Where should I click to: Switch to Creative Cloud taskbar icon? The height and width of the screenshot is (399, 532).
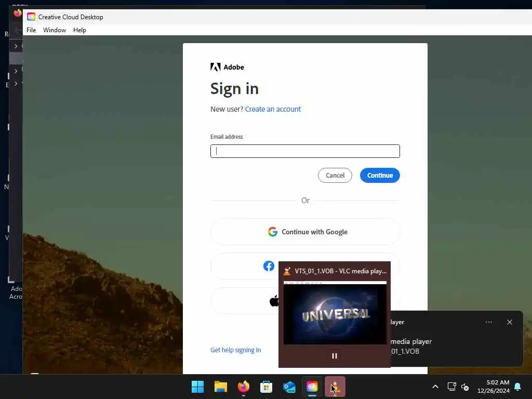pos(312,387)
